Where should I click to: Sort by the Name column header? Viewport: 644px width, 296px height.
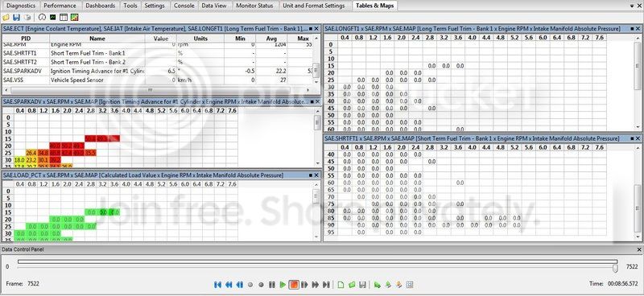click(x=97, y=39)
